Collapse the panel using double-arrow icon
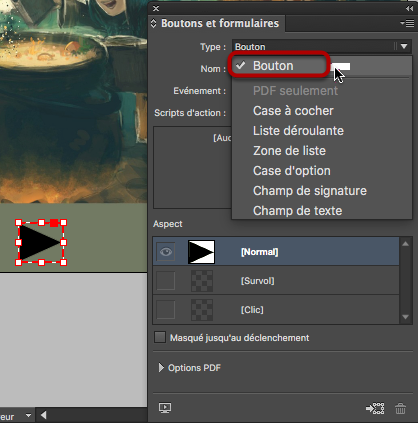 (410, 8)
